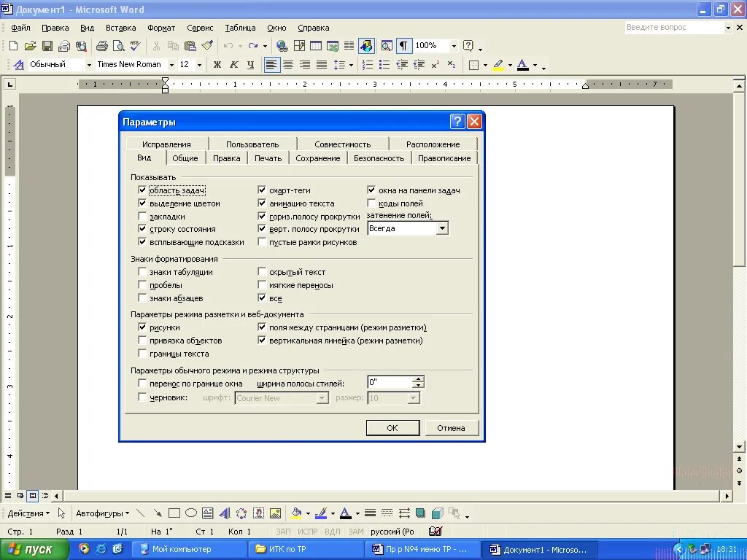747x560 pixels.
Task: Click the highlight color marker icon
Action: 498,65
